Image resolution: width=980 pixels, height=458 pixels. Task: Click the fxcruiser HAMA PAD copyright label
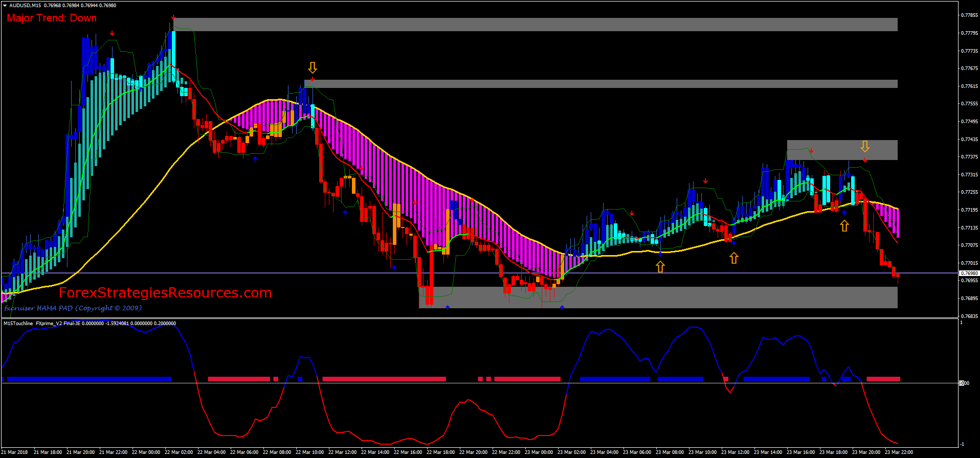[73, 308]
